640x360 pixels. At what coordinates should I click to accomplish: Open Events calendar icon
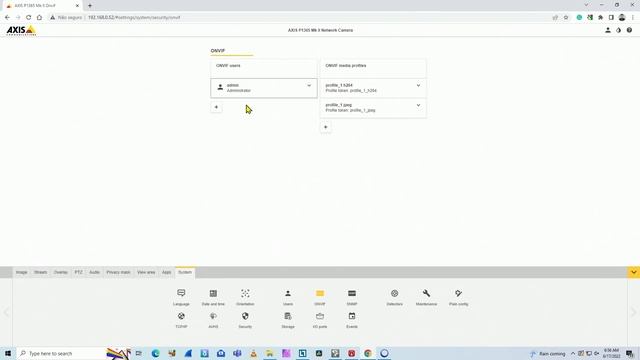[x=352, y=320]
